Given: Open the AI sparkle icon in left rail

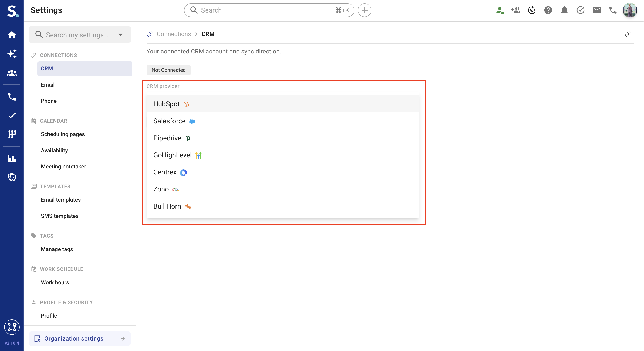Looking at the screenshot, I should [x=12, y=54].
